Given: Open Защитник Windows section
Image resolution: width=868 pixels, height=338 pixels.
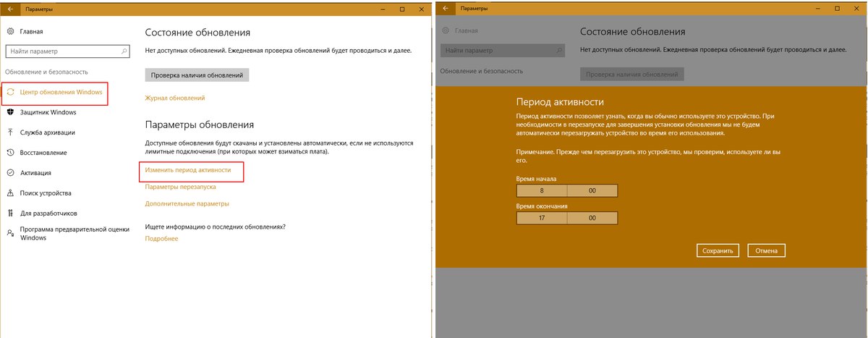Looking at the screenshot, I should click(x=48, y=112).
